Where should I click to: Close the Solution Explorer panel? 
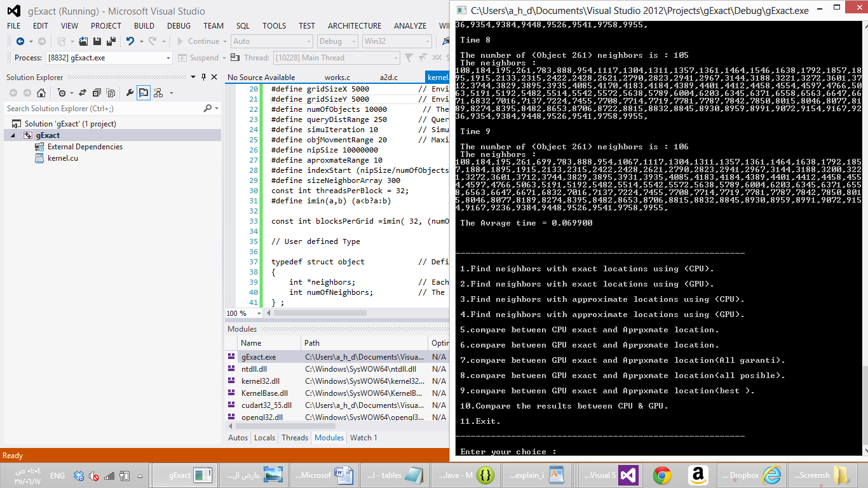click(214, 77)
